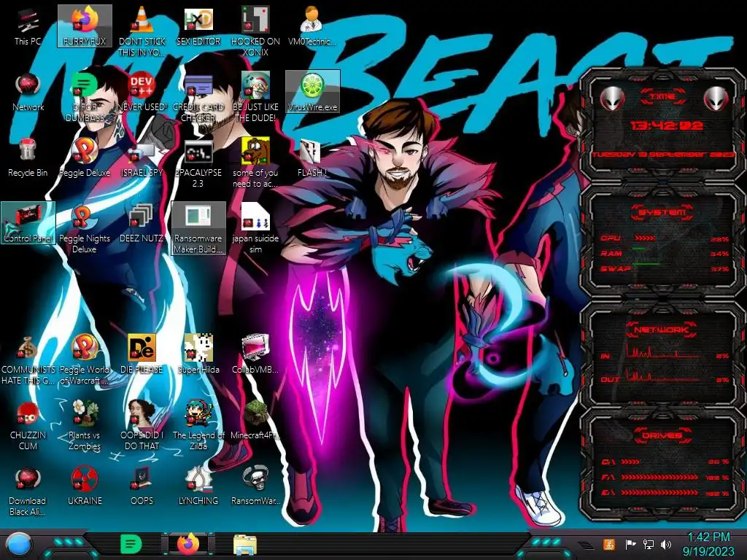Click the DRIVES header in the gadget
The height and width of the screenshot is (560, 747).
[662, 435]
